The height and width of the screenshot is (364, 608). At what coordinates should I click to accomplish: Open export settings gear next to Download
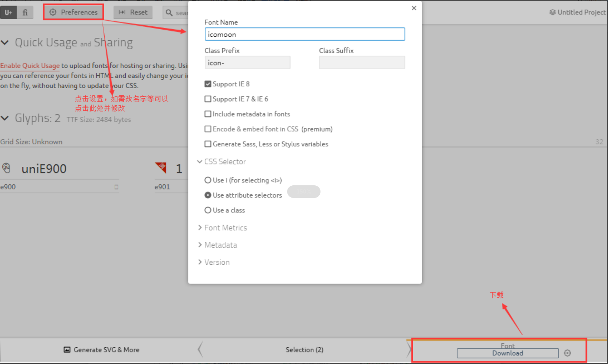567,353
